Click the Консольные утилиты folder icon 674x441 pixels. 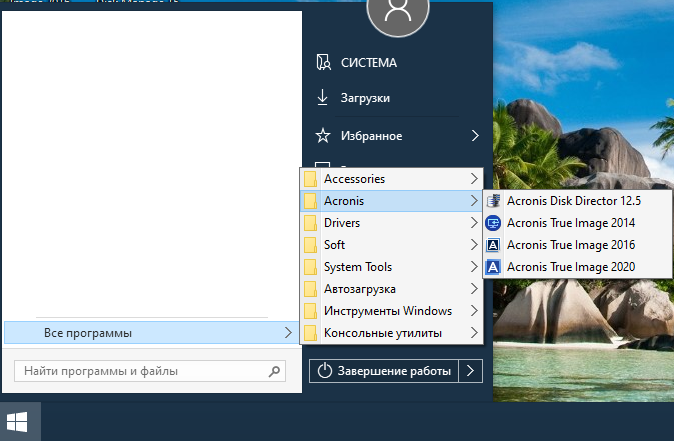click(x=310, y=333)
